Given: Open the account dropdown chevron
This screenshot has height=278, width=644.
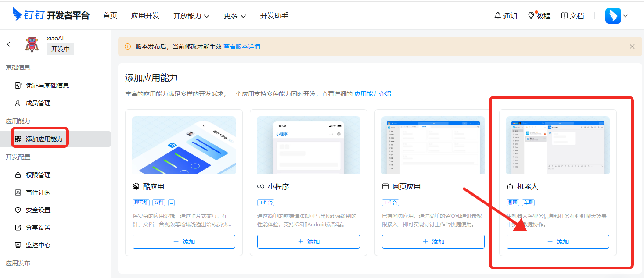Looking at the screenshot, I should pos(626,16).
